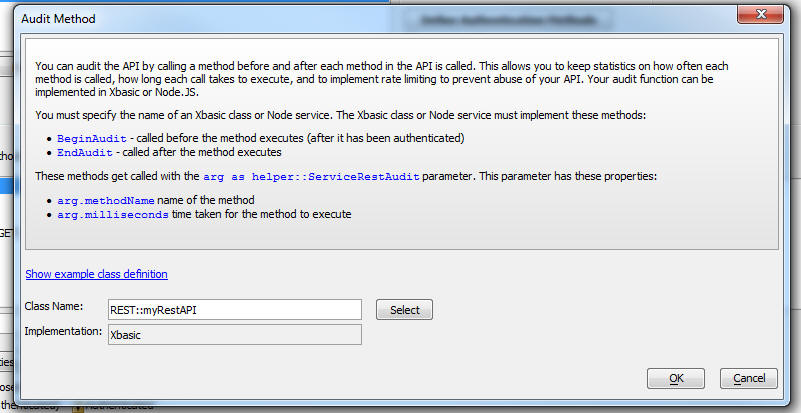801x413 pixels.
Task: Click the Implementation label
Action: [x=63, y=331]
